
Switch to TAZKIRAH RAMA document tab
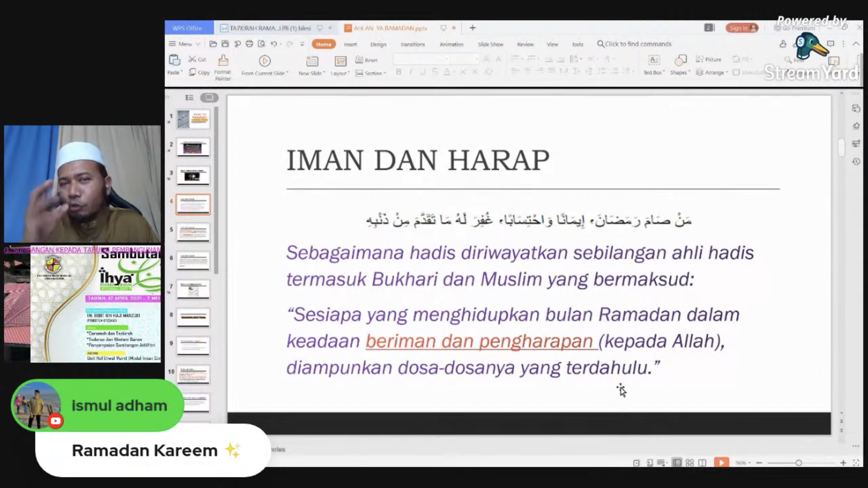coord(270,28)
